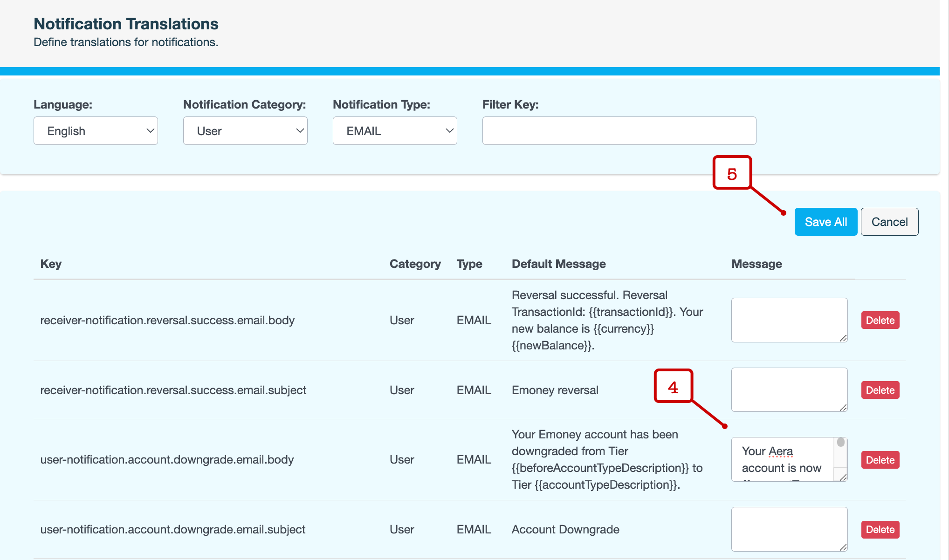Delete the reversal success email body row
Viewport: 949px width, 560px height.
click(x=880, y=320)
